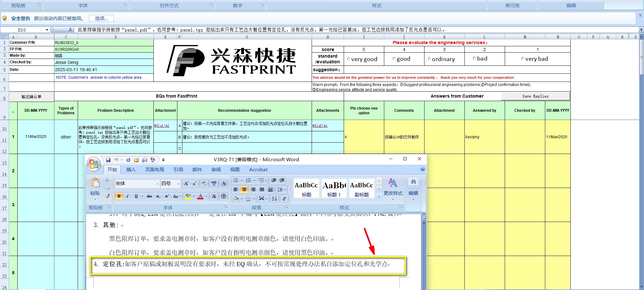Screen dimensions: 644x290
Task: Show paragraph marks in Word
Action: tap(284, 199)
